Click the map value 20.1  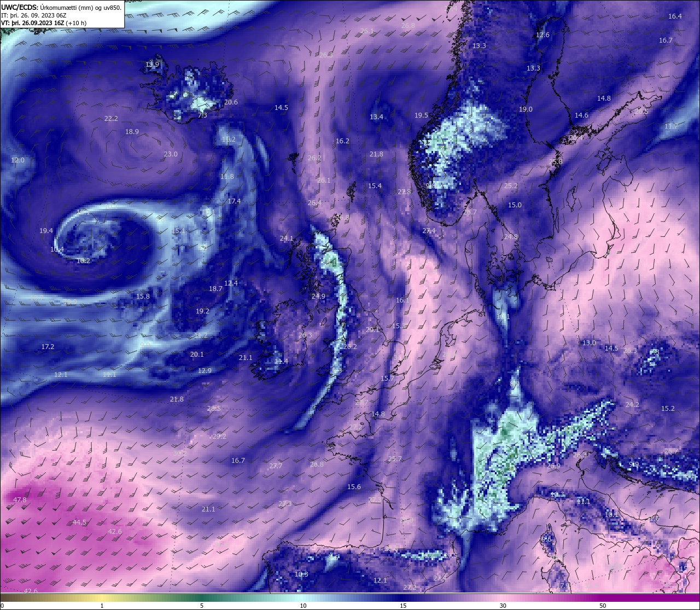point(197,355)
